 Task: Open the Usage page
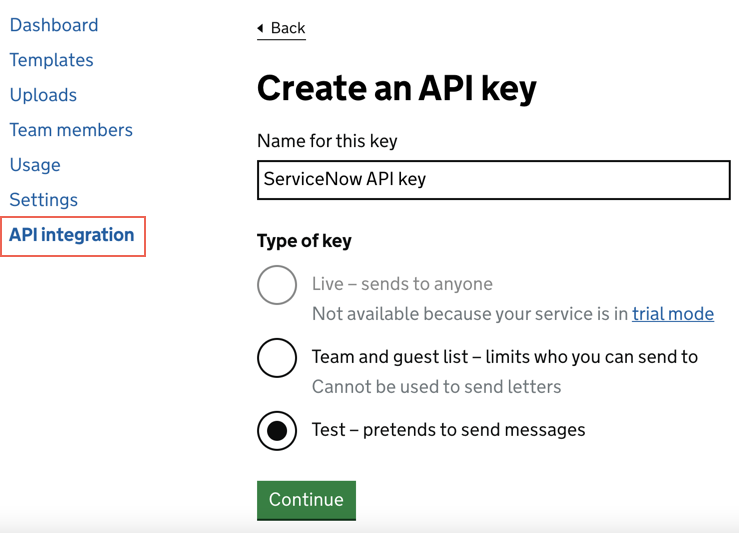[35, 164]
